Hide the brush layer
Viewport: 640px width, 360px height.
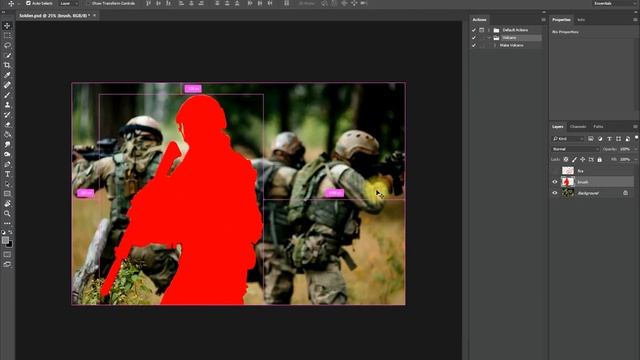(555, 182)
